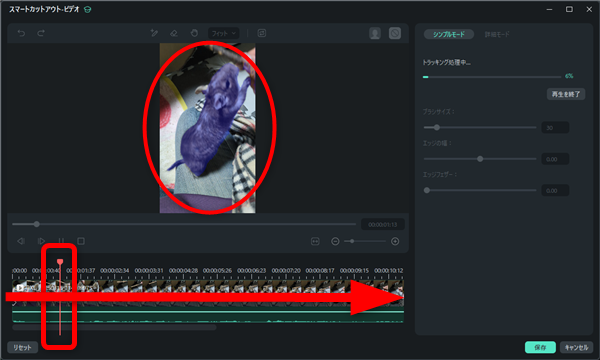
Task: Redo the last action
Action: (41, 33)
